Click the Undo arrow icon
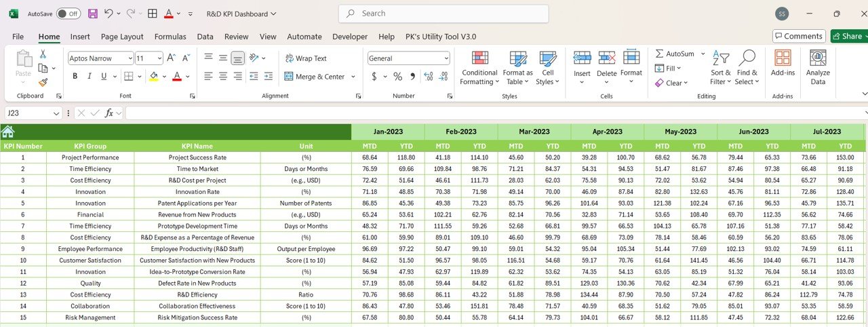This screenshot has height=327, width=868. pos(108,14)
